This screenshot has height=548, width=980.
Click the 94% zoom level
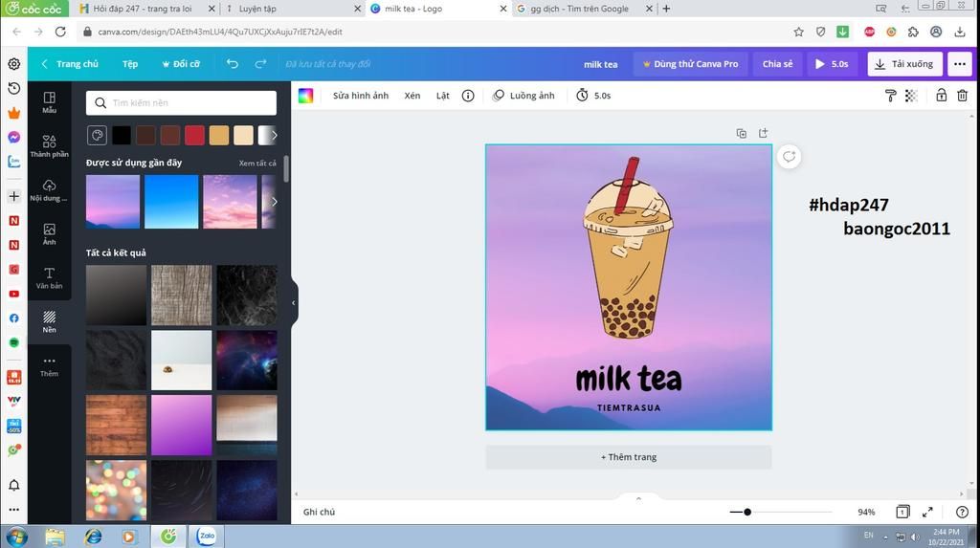coord(866,512)
